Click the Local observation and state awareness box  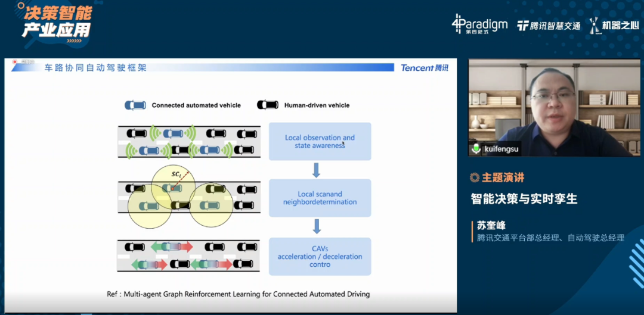click(320, 142)
